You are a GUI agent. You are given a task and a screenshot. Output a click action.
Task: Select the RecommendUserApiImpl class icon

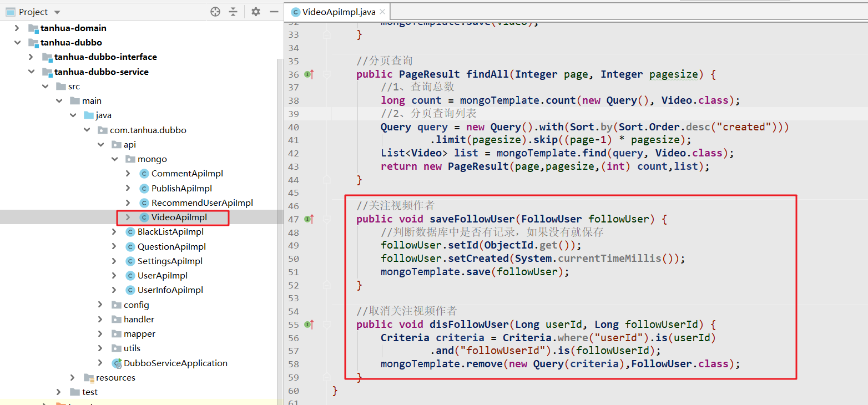coord(144,202)
